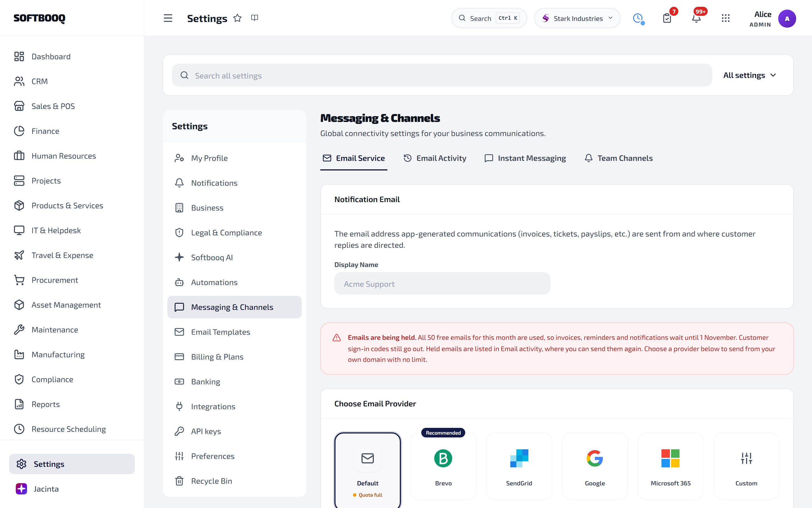Open the clipboard tasks icon with badge 7
This screenshot has width=812, height=508.
(x=667, y=18)
